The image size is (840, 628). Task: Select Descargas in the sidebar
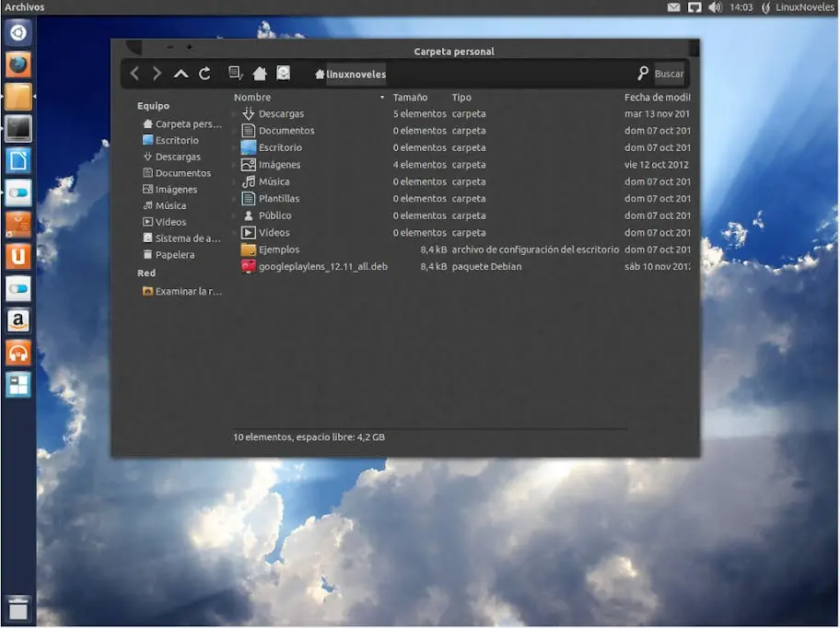click(x=172, y=157)
